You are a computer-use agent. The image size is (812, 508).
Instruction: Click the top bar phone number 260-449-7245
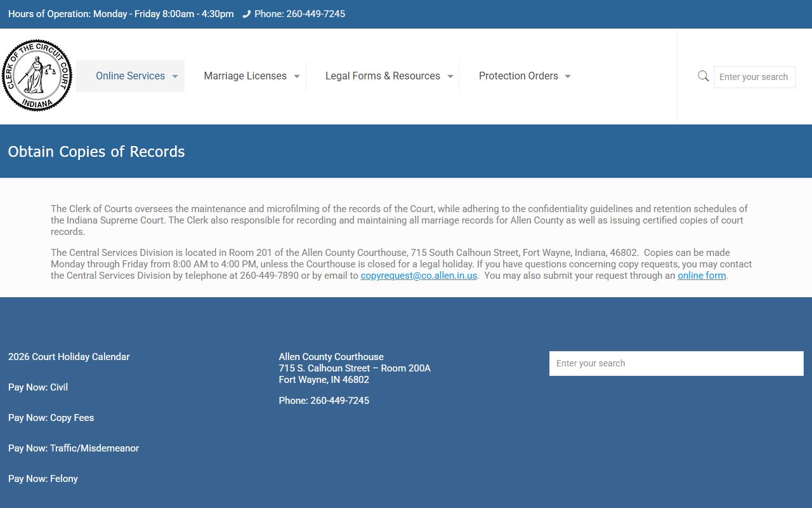(315, 14)
